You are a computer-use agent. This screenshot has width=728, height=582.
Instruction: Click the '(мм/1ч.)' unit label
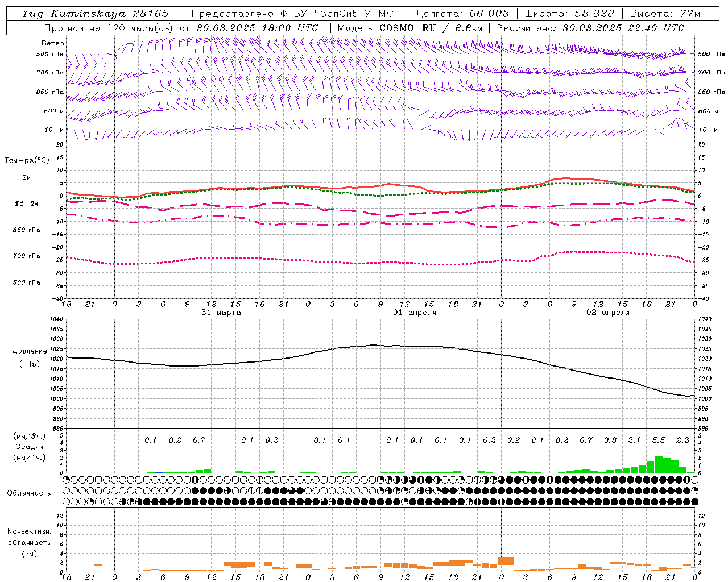pos(30,458)
